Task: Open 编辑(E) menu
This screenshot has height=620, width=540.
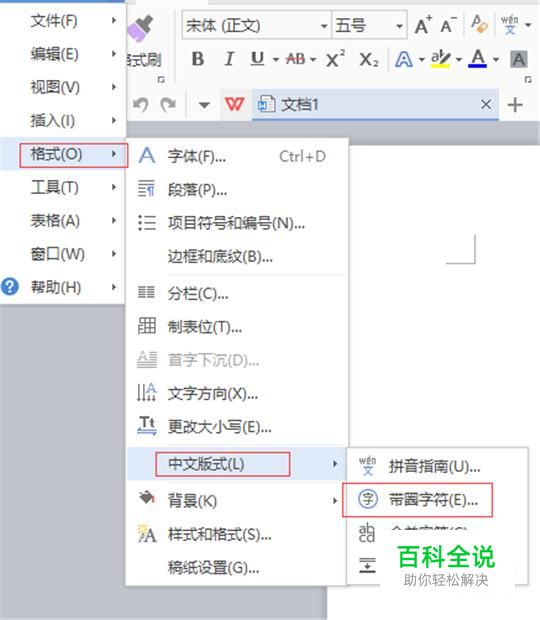Action: [x=63, y=54]
